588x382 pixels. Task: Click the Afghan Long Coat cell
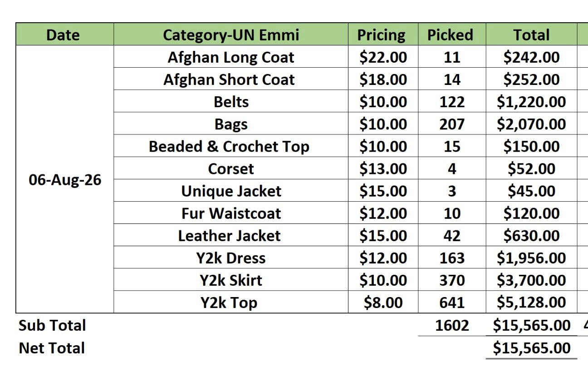pos(231,57)
